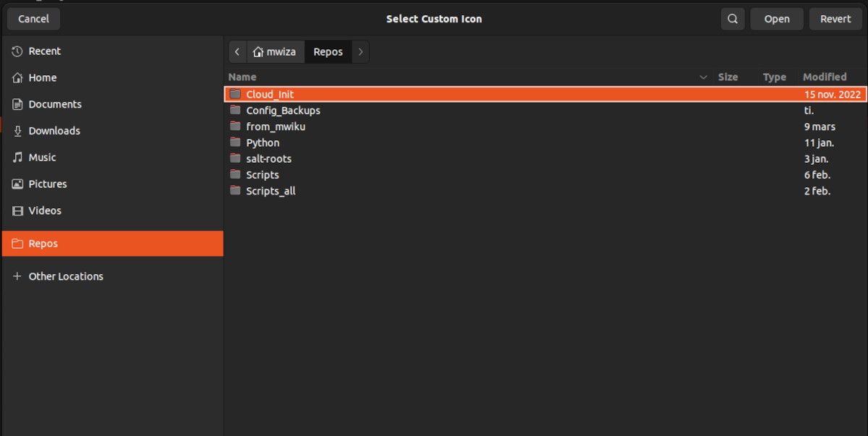Select the Config_Backups folder name

coord(283,110)
